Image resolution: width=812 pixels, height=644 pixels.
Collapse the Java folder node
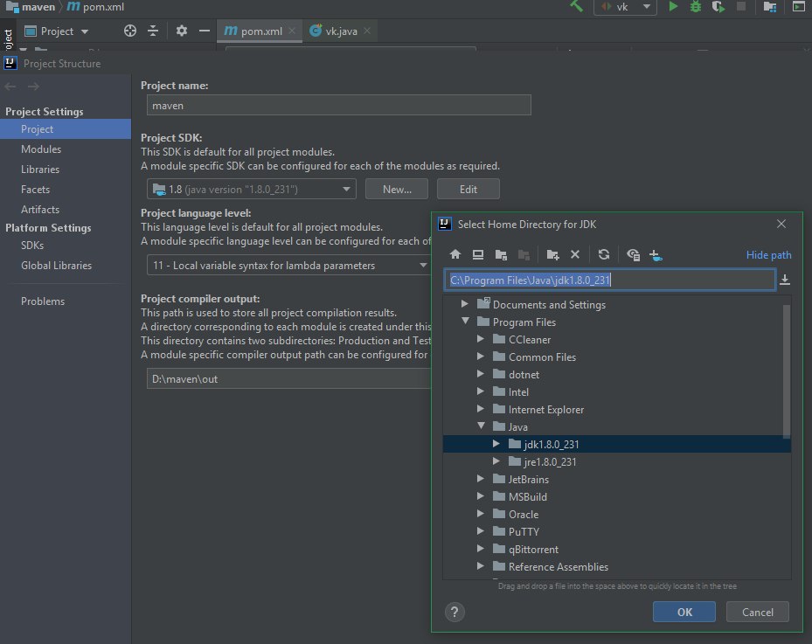(x=481, y=426)
